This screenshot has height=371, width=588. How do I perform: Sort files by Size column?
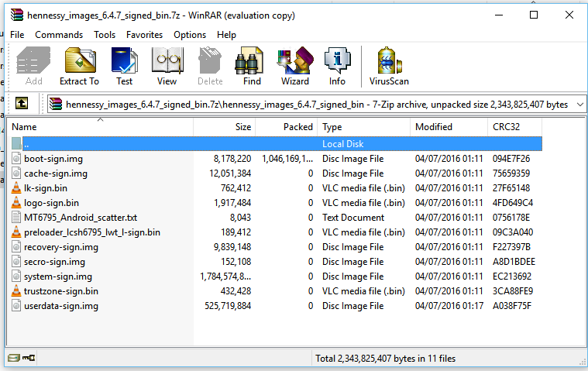[x=224, y=127]
